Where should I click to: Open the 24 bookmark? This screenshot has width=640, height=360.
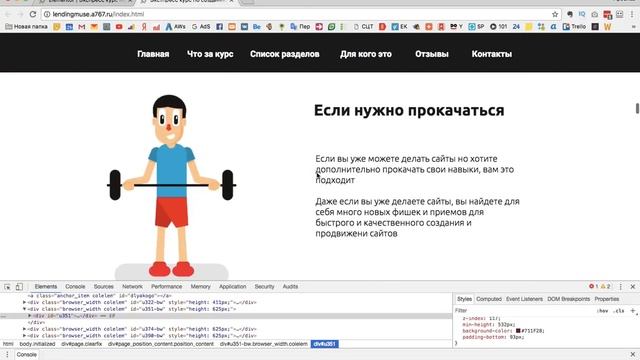pos(516,27)
